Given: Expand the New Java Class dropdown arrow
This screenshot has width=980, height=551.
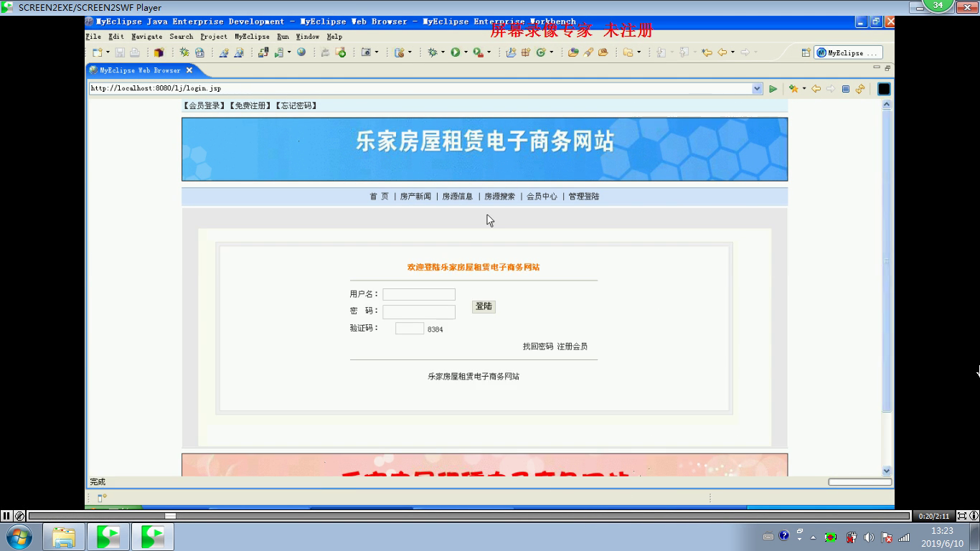Looking at the screenshot, I should (x=552, y=52).
